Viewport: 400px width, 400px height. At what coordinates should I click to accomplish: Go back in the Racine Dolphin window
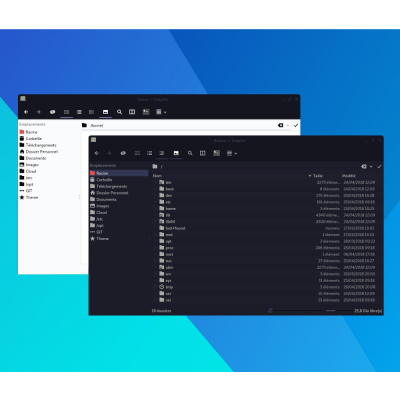(x=97, y=153)
